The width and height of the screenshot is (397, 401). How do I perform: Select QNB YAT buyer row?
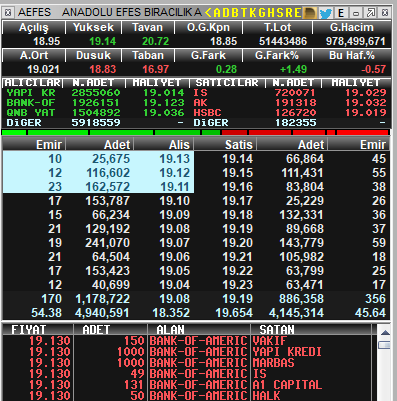(97, 113)
